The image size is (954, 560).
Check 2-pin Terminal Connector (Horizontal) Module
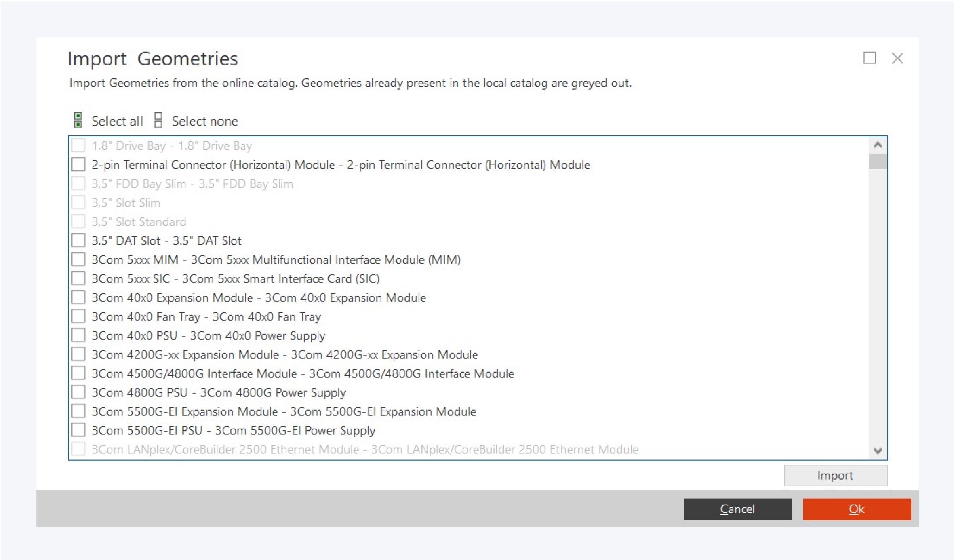[78, 164]
